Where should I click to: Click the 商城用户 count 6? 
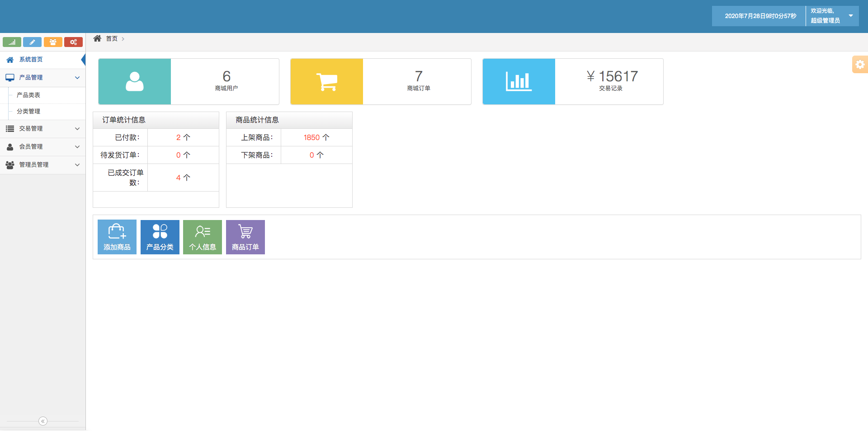pos(226,76)
